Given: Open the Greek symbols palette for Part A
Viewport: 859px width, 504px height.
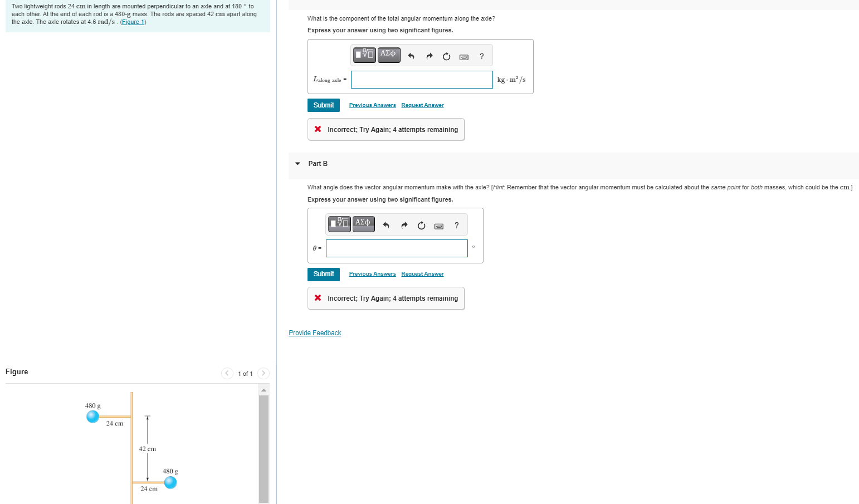Looking at the screenshot, I should [x=388, y=55].
